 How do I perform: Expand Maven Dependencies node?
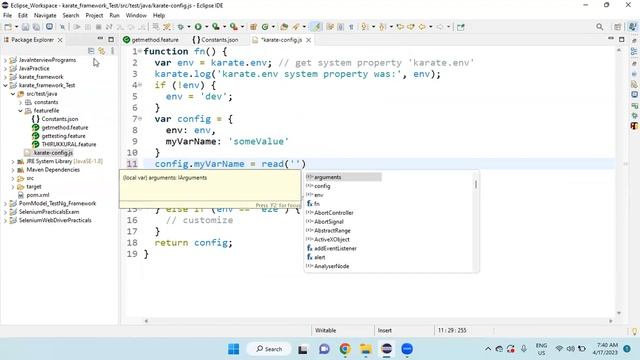click(x=13, y=170)
